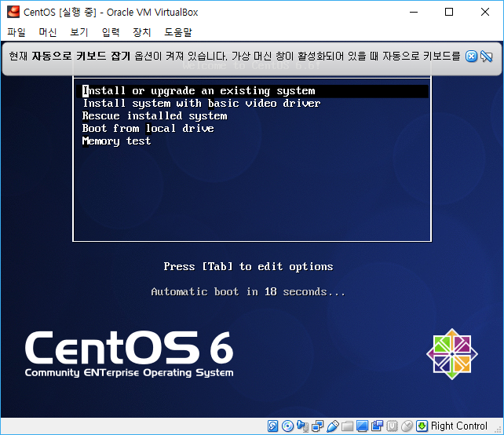Minimize the VirtualBox window
The width and height of the screenshot is (504, 435).
pos(414,12)
